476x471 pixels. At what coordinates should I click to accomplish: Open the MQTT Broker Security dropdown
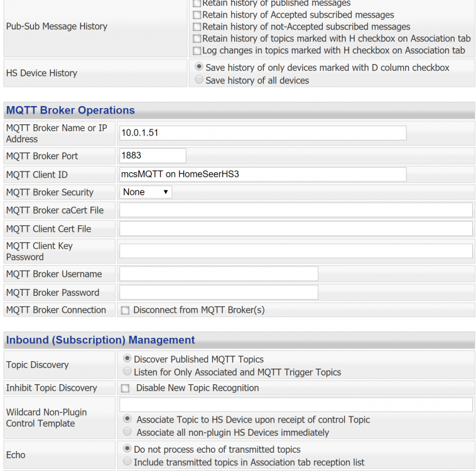pos(146,192)
